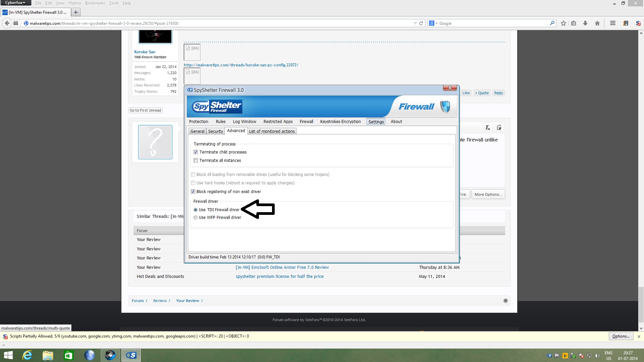Click the NoScript toolbar icon
644x362 pixels.
638,23
